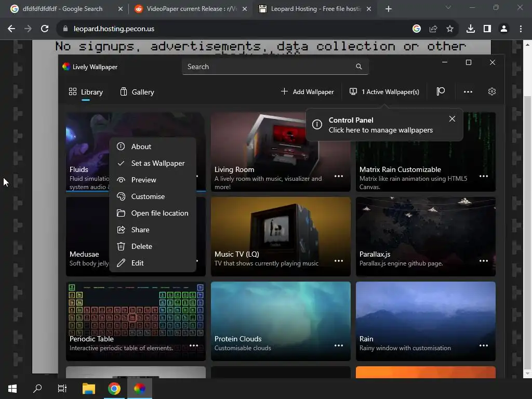
Task: Open Music TV (LQ) options dots
Action: 339,261
